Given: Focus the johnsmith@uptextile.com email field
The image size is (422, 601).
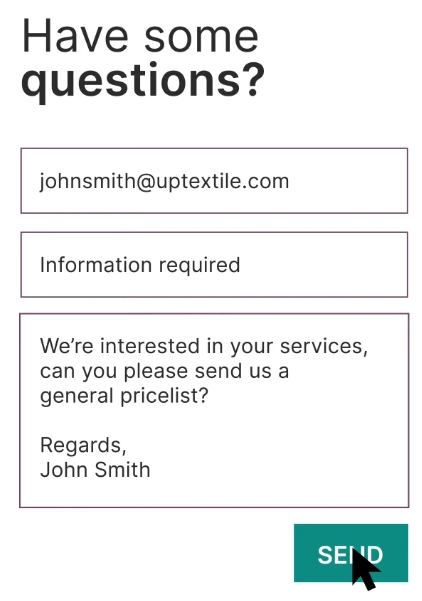Looking at the screenshot, I should tap(214, 181).
